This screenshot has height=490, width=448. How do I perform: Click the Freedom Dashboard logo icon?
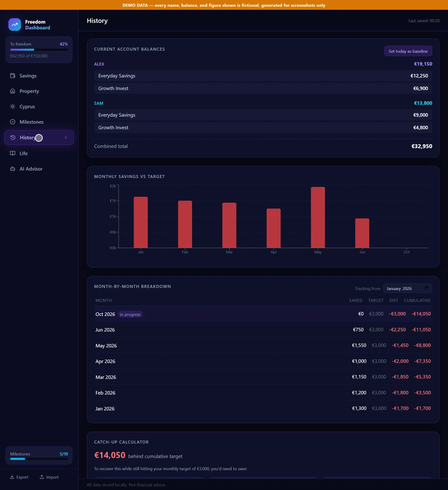(15, 24)
